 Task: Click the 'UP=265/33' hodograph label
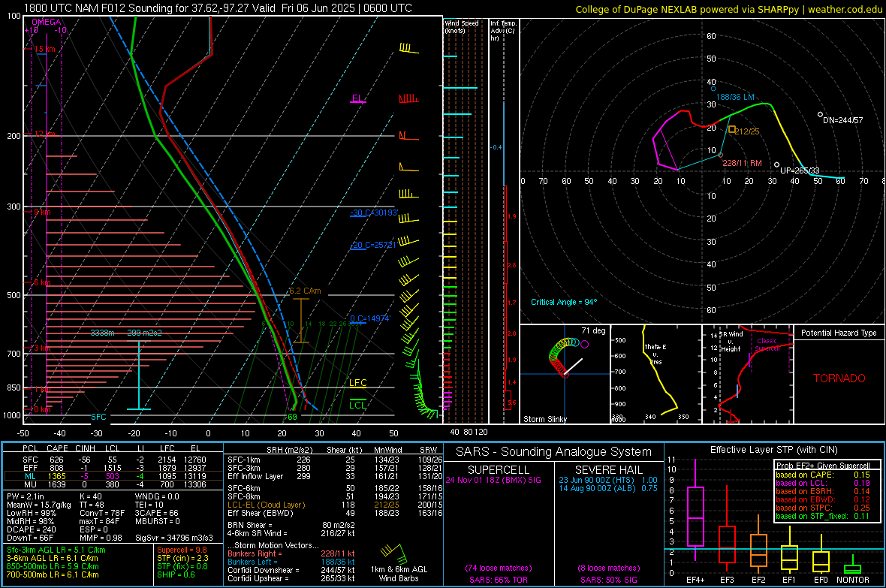(x=800, y=170)
